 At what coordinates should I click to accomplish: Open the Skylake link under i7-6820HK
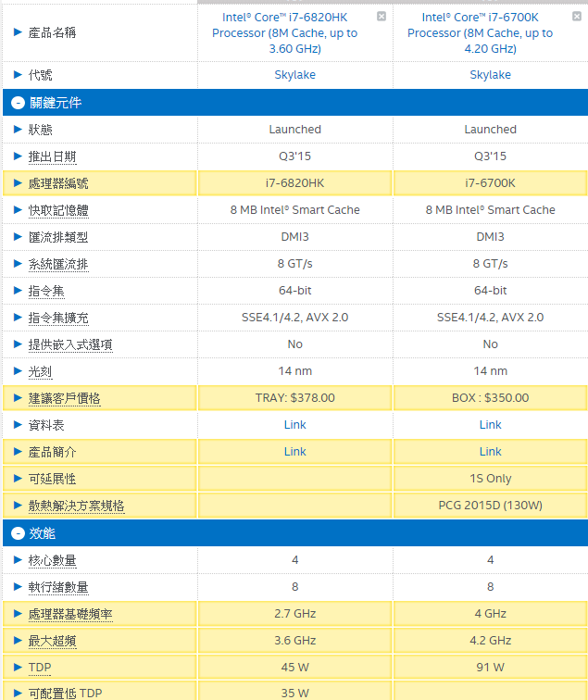(x=294, y=75)
